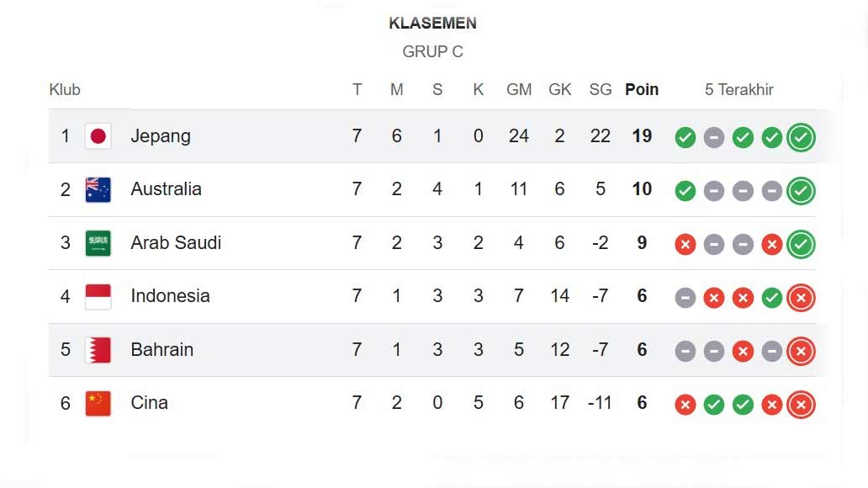Click the Australia flag icon
Image resolution: width=868 pixels, height=488 pixels.
pos(98,189)
